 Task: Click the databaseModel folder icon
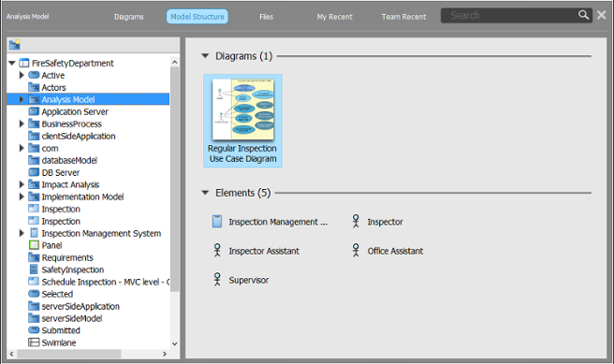[34, 160]
